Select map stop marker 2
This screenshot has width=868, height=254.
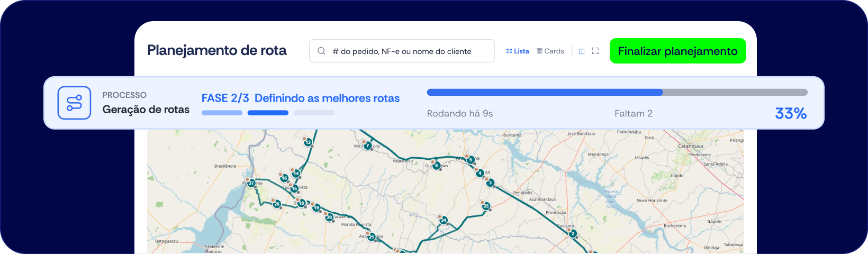[x=573, y=233]
